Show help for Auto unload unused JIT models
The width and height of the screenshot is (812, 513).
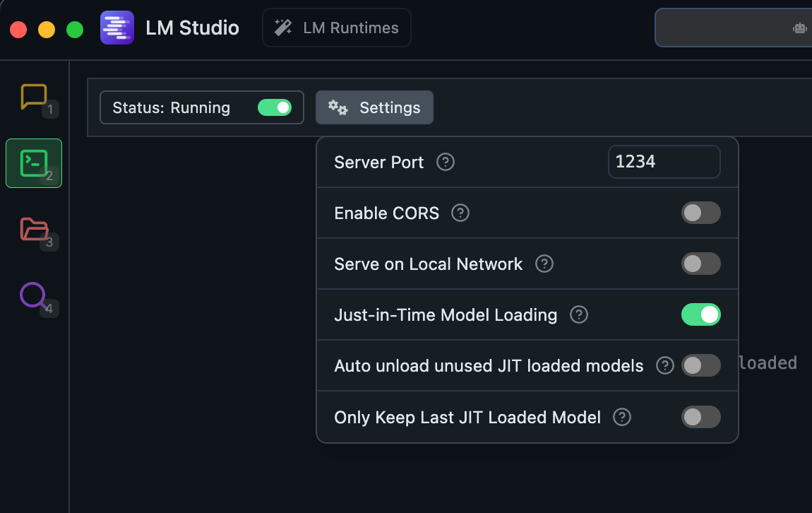[665, 365]
